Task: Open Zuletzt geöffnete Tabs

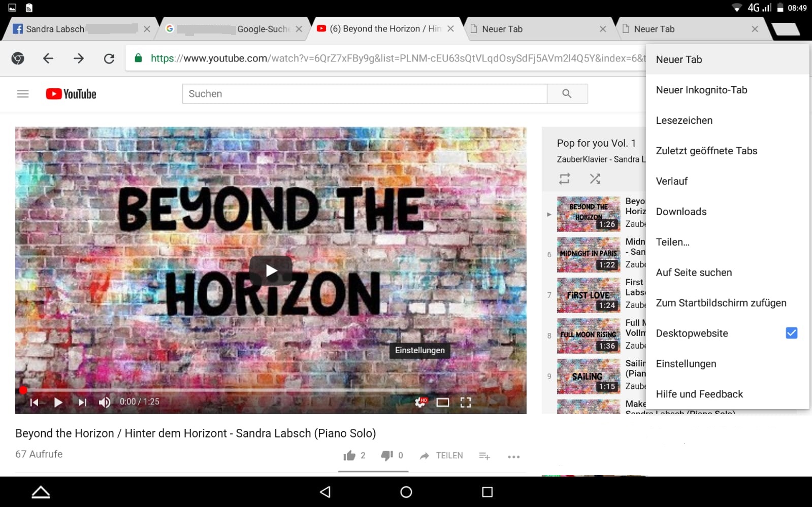Action: [727, 151]
